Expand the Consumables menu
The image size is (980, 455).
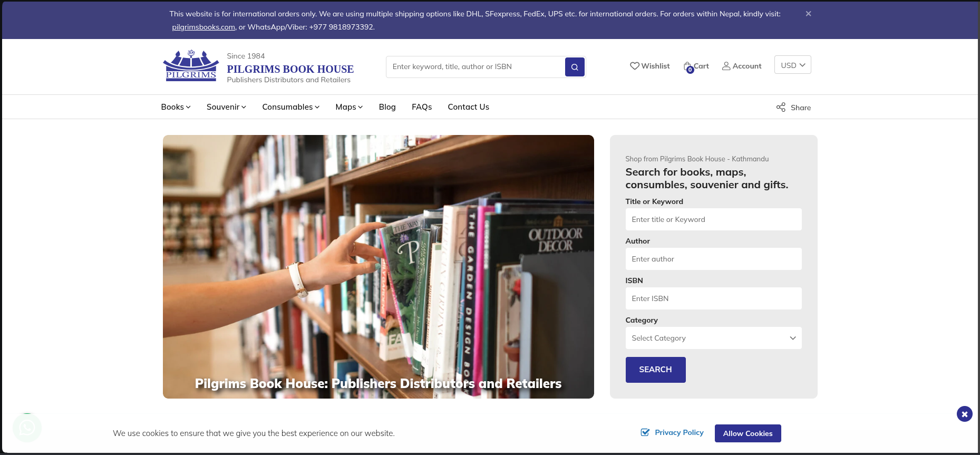pyautogui.click(x=291, y=107)
